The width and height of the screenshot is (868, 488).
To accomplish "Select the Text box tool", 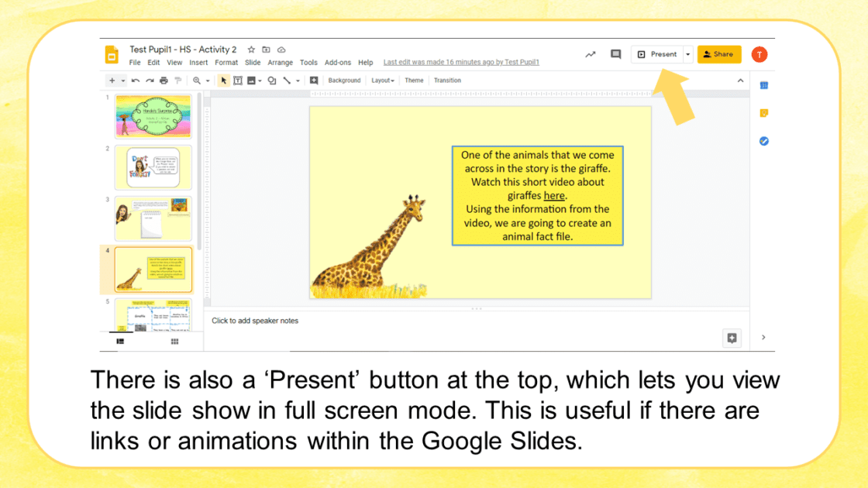I will pos(238,81).
